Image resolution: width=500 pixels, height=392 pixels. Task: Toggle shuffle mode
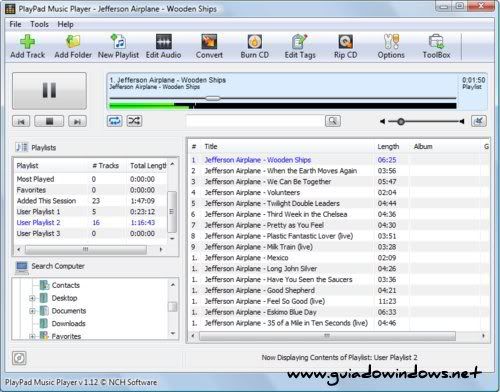(134, 121)
